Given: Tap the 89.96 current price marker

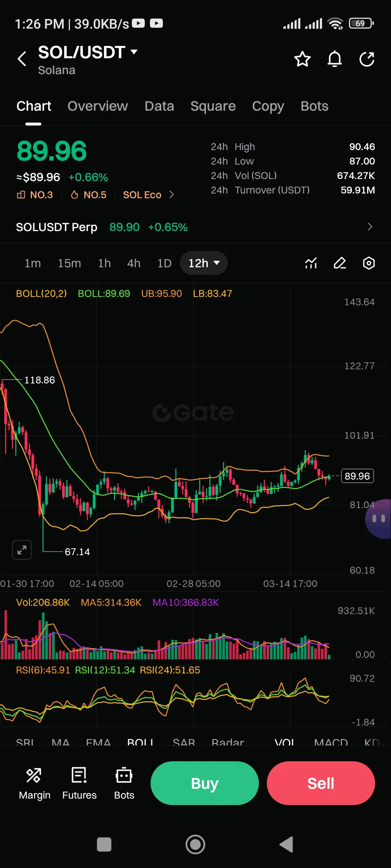Looking at the screenshot, I should (x=357, y=476).
